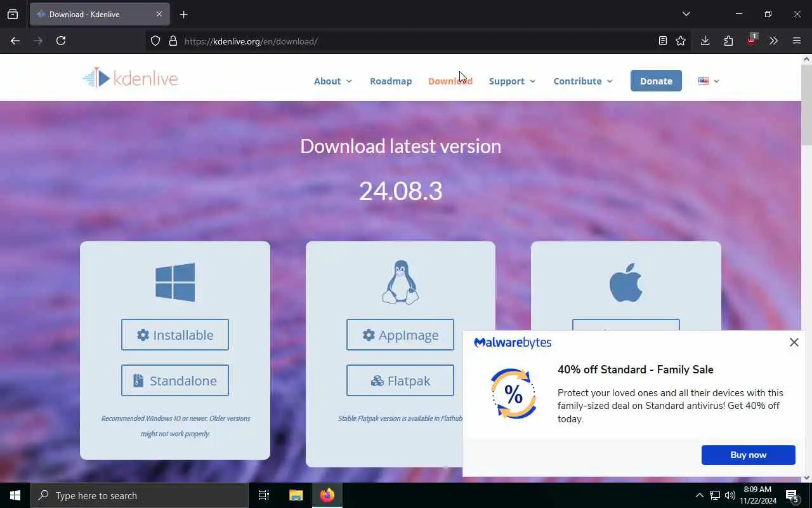Open the Download menu item

click(x=450, y=81)
